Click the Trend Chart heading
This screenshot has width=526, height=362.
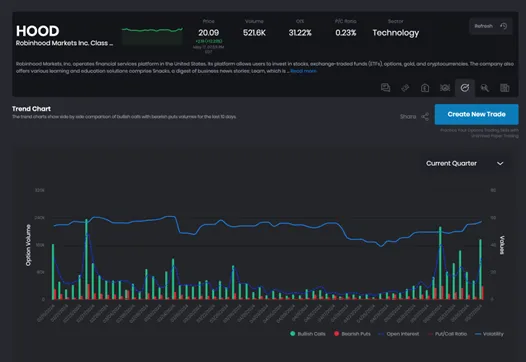(31, 109)
